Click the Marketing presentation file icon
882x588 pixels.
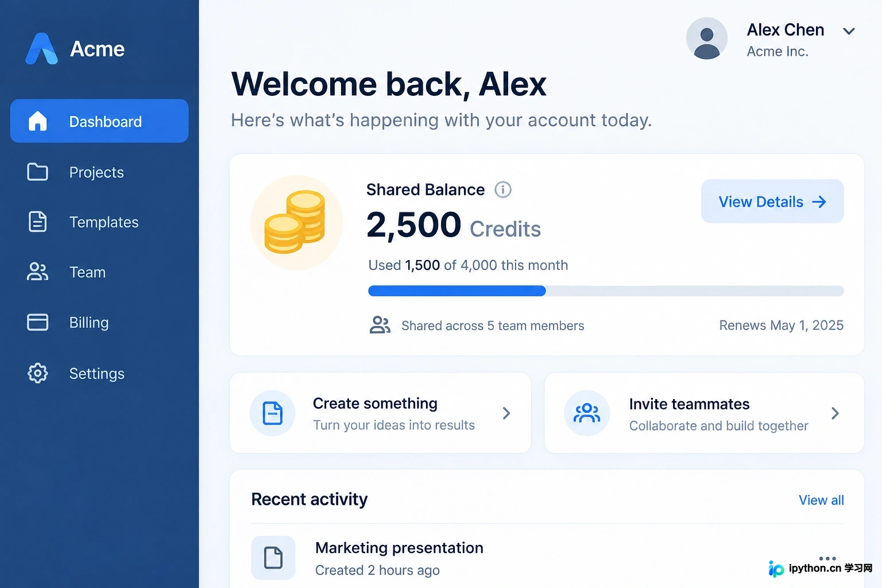coord(273,558)
